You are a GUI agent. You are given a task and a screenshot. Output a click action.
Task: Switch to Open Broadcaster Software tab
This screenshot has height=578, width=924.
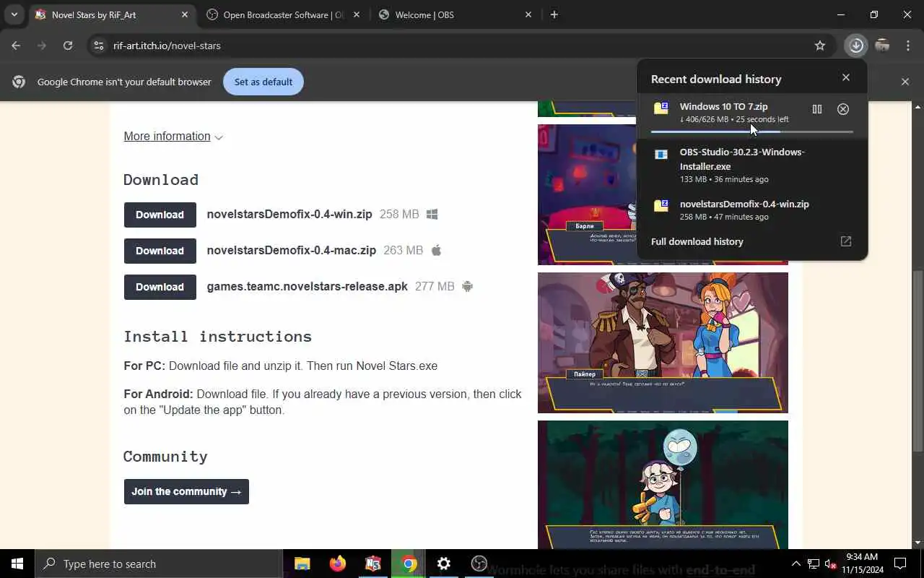282,14
